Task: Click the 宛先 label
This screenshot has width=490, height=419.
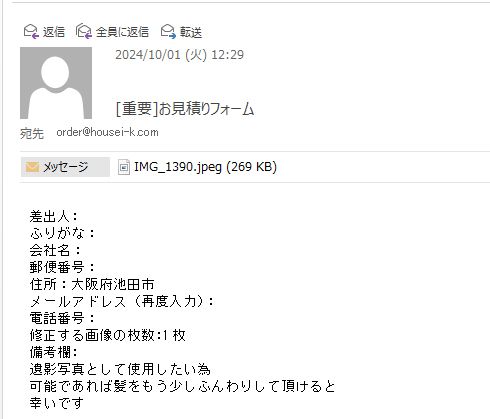Action: (x=32, y=133)
